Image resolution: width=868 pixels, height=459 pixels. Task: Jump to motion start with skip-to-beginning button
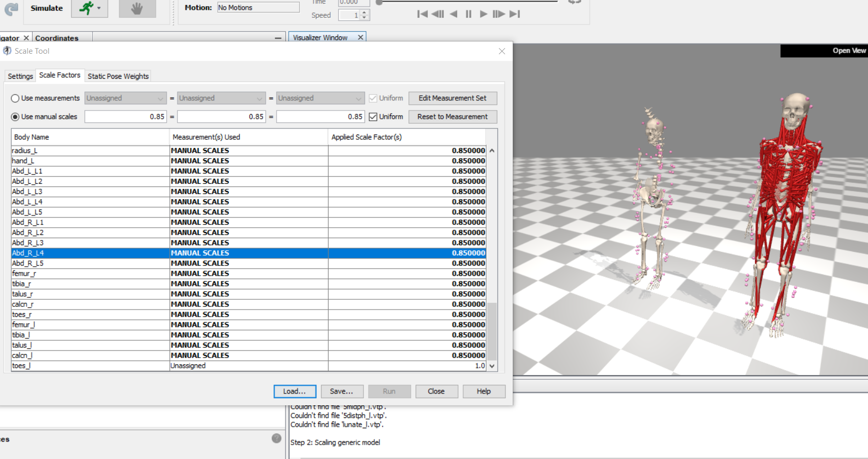(x=422, y=14)
